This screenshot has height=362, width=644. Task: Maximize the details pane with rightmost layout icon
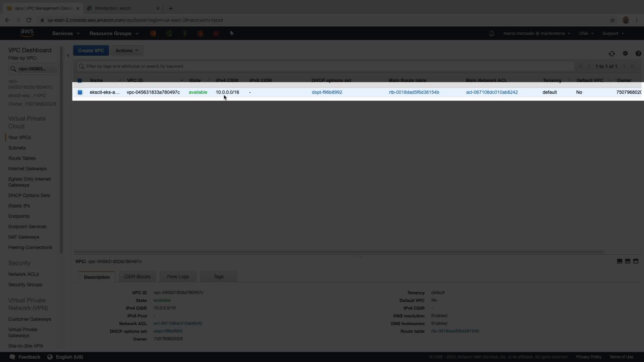(x=636, y=261)
